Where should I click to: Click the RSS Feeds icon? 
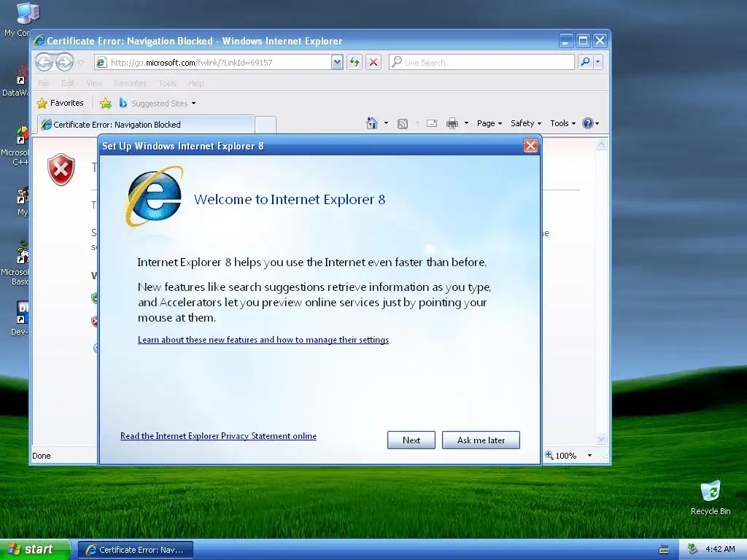(403, 124)
